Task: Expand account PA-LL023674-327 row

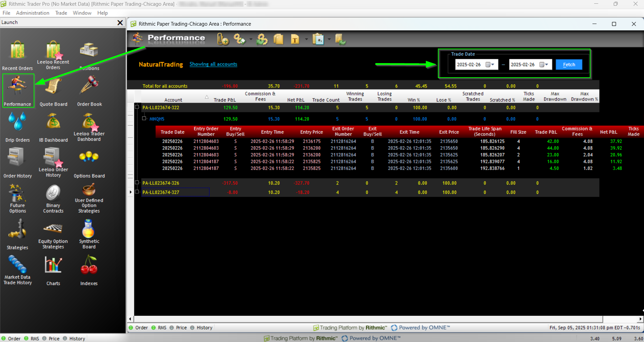Action: pyautogui.click(x=137, y=192)
